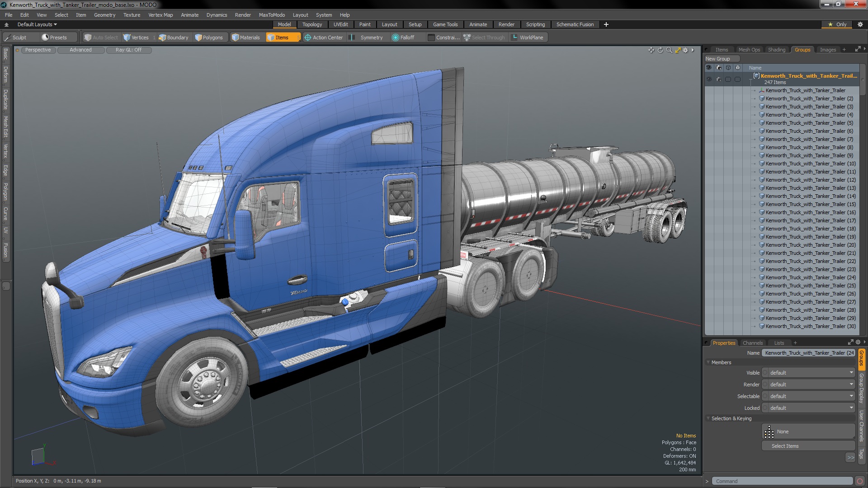Click the render camera column header icon

click(718, 68)
